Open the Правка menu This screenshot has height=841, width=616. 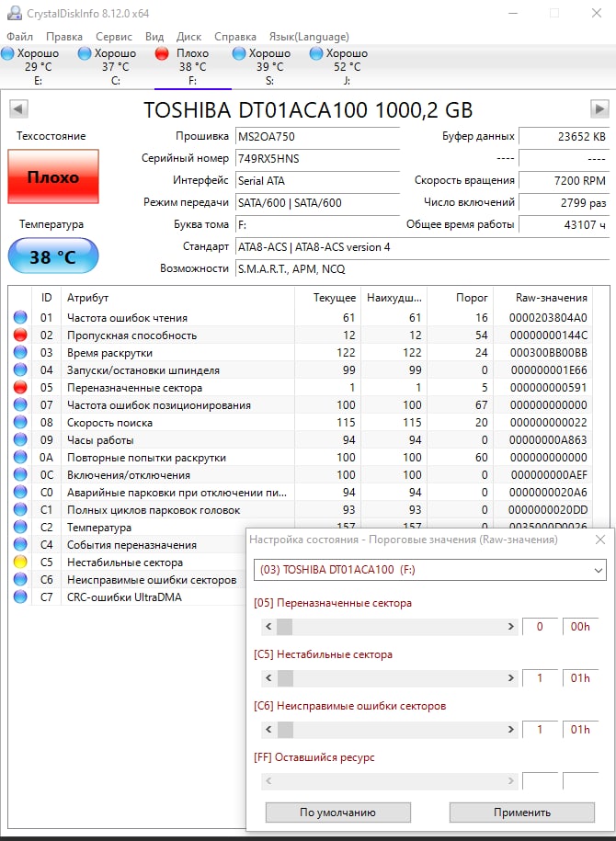tap(63, 37)
